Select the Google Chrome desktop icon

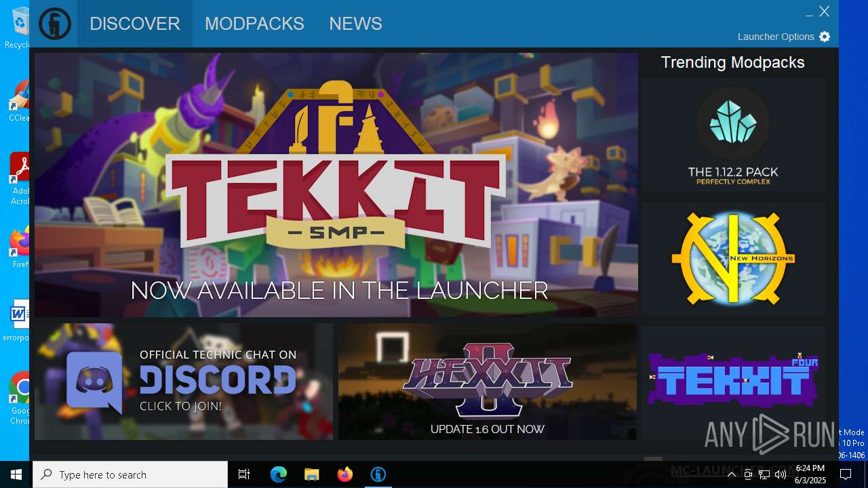click(20, 398)
